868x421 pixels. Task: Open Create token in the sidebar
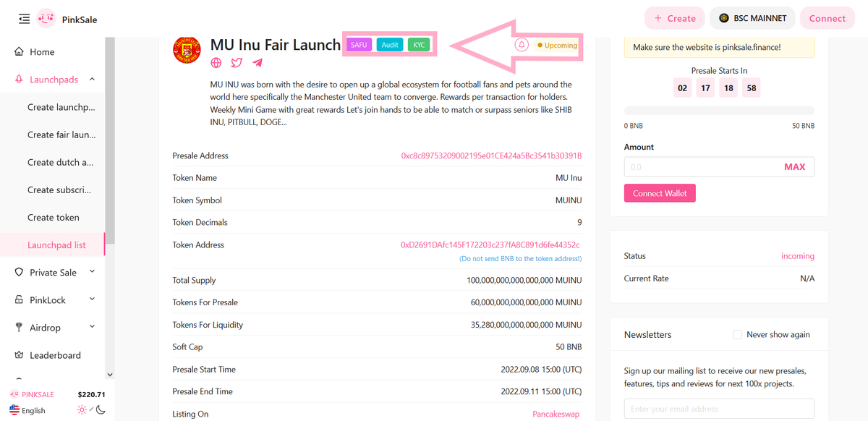point(54,217)
